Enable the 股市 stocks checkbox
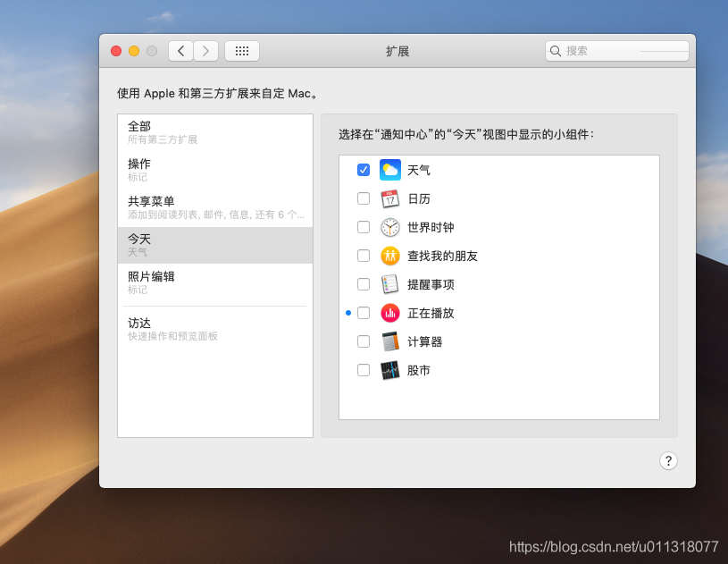728x564 pixels. pyautogui.click(x=364, y=370)
